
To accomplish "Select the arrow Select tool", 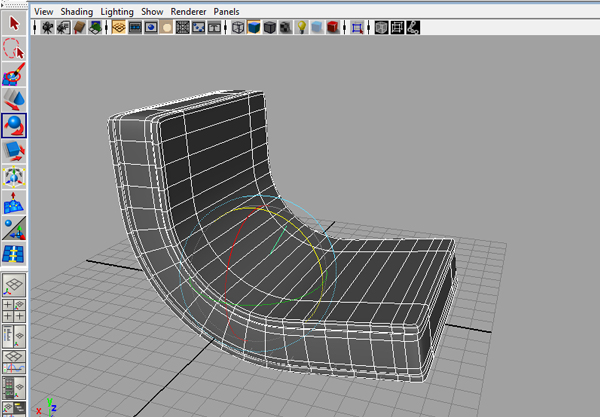I will point(14,21).
